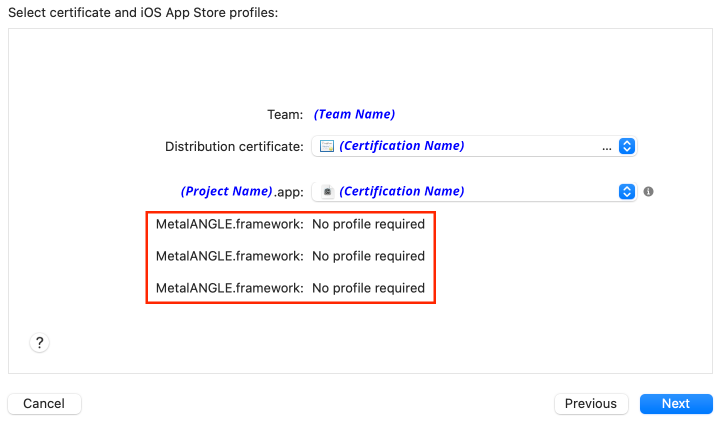This screenshot has width=723, height=425.
Task: Open the Distribution certificate dropdown arrows
Action: 627,146
